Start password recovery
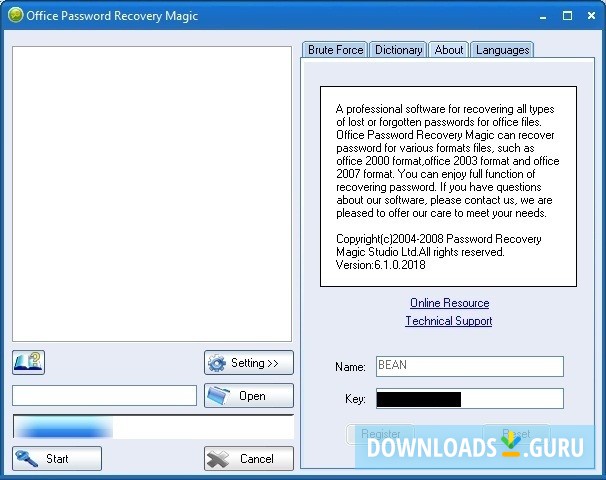The height and width of the screenshot is (480, 606). [x=57, y=458]
